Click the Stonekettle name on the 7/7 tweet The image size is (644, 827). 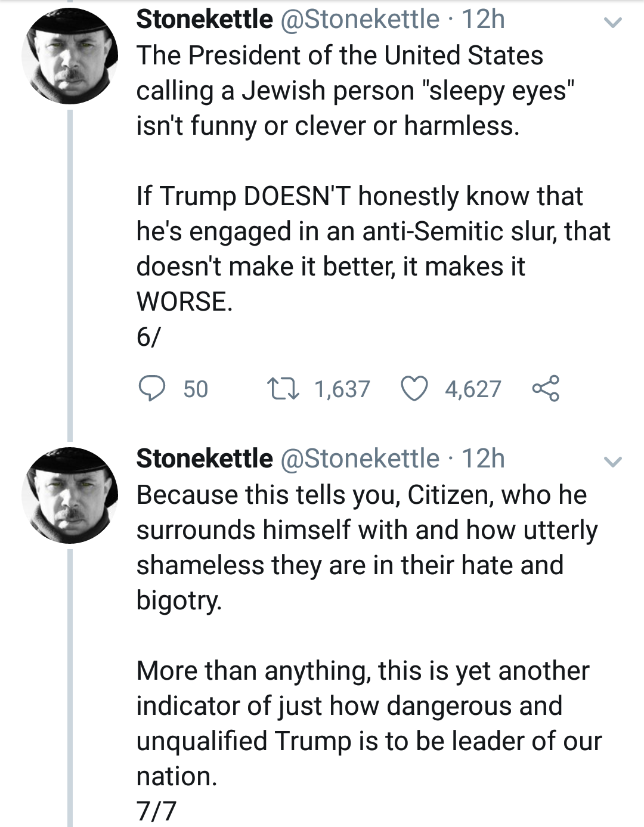[205, 459]
